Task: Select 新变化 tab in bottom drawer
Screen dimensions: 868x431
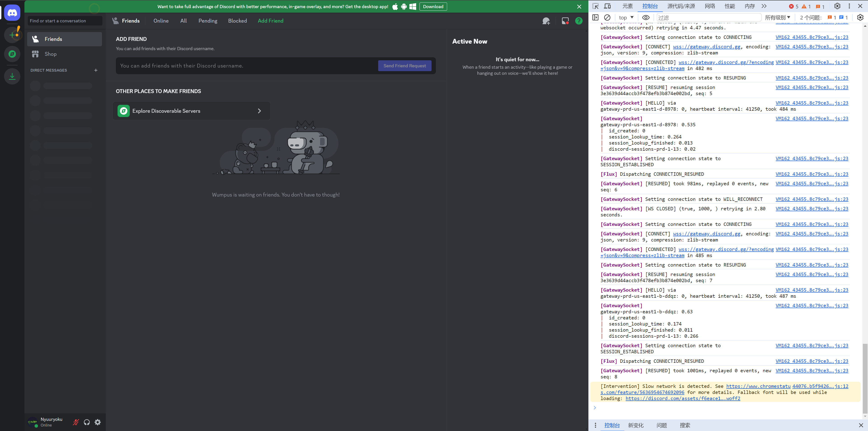Action: pyautogui.click(x=636, y=425)
